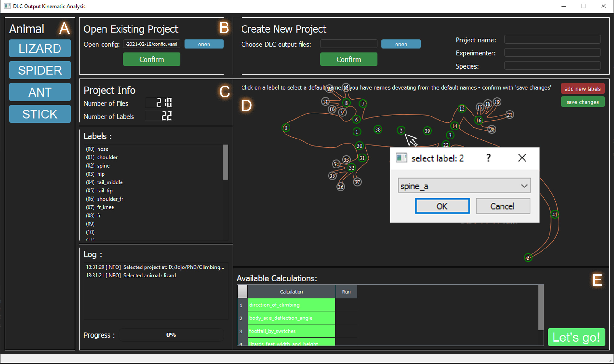Expand the spine_a label dropdown
The width and height of the screenshot is (614, 364).
(x=524, y=186)
